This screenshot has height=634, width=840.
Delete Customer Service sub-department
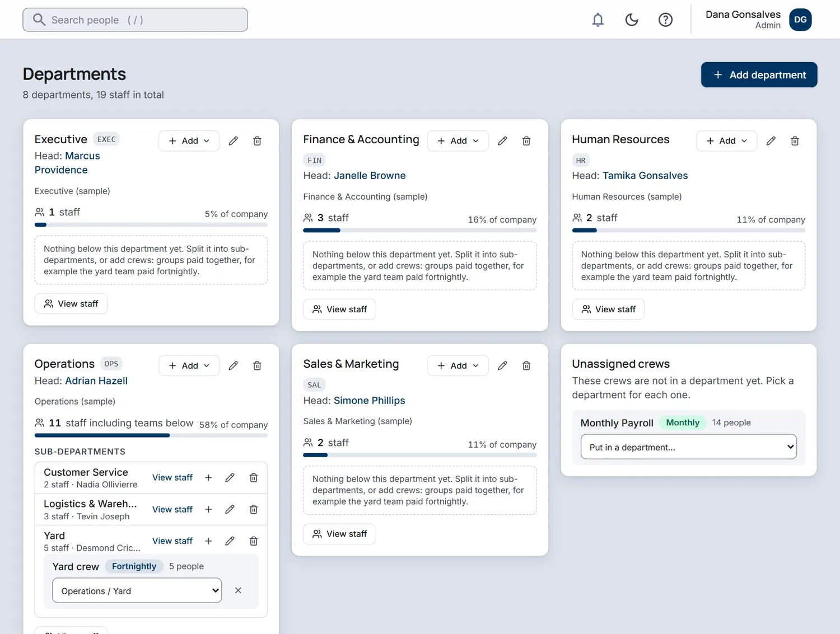point(254,477)
